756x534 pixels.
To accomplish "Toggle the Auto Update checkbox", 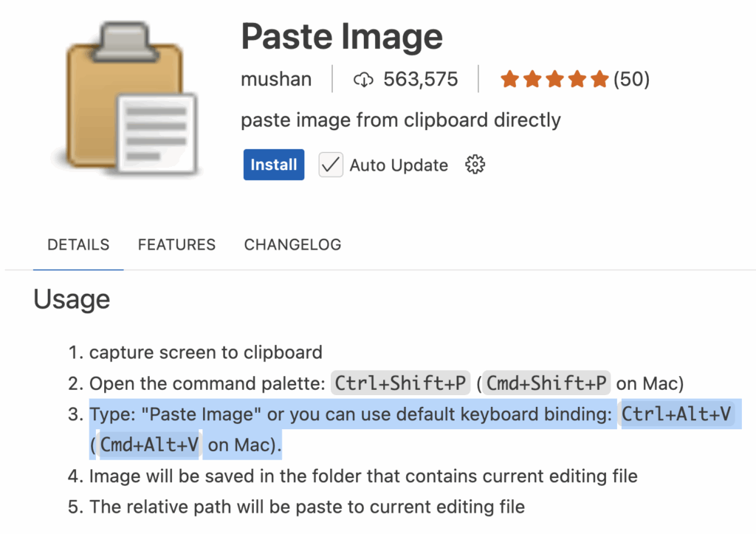I will [331, 165].
